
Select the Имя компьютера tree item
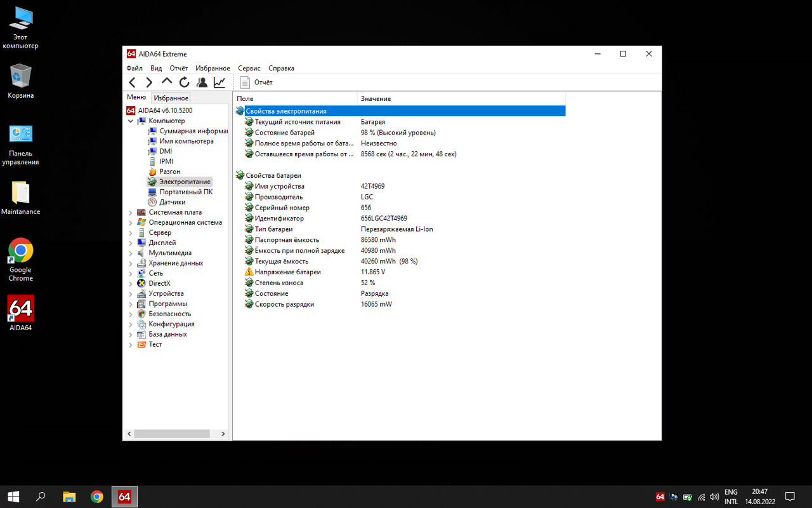[180, 141]
